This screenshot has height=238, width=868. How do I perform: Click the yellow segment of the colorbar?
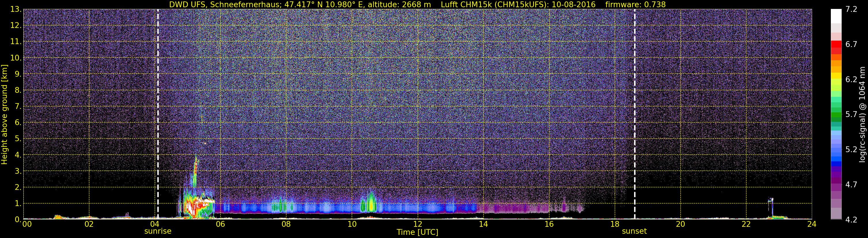(836, 76)
